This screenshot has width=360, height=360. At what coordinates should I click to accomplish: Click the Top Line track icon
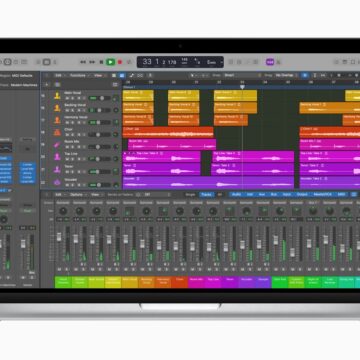(x=57, y=157)
